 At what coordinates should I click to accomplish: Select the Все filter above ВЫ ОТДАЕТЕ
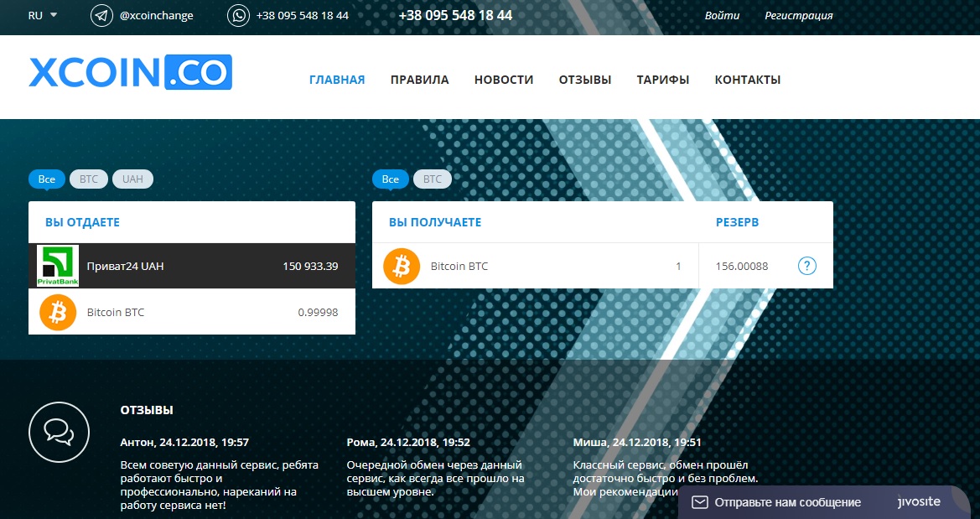coord(47,179)
